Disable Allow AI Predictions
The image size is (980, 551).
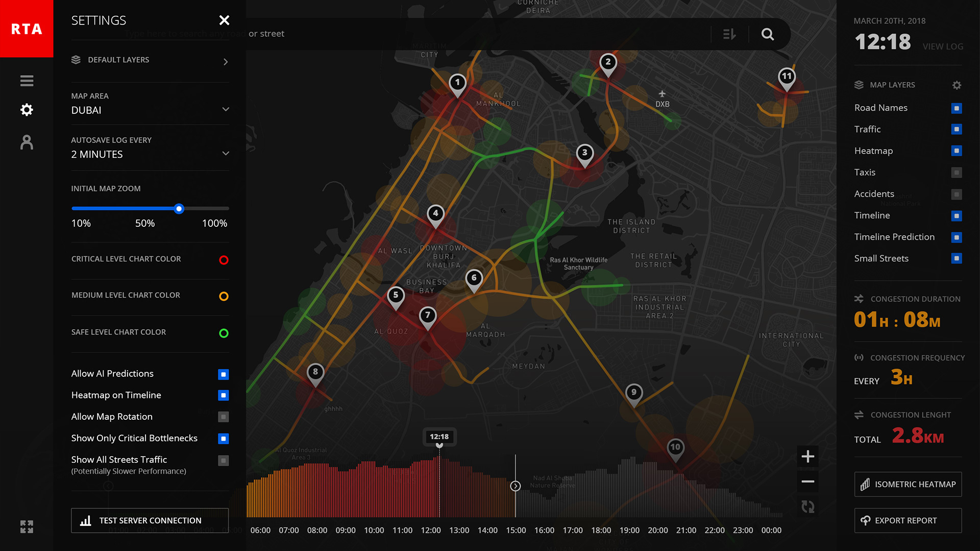click(x=223, y=374)
